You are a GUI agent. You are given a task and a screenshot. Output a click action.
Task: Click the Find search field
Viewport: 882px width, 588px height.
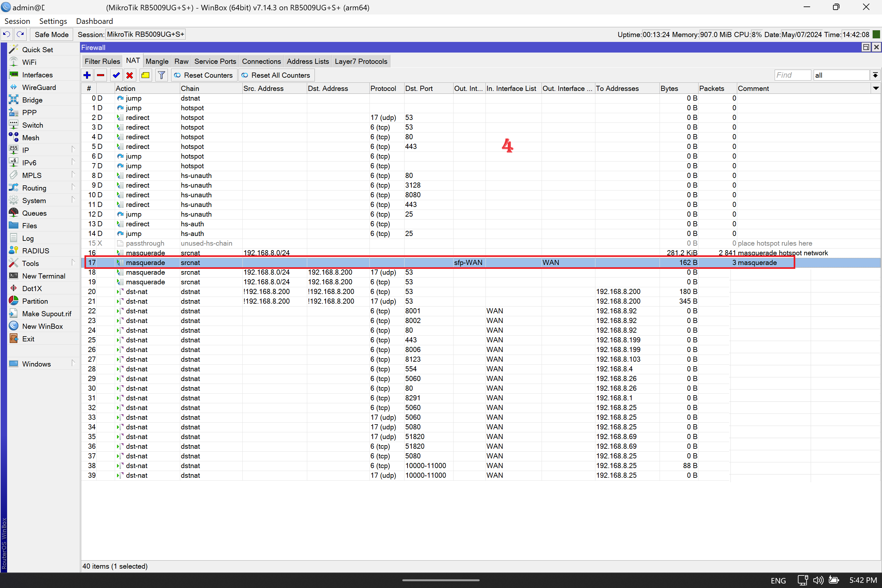point(793,75)
